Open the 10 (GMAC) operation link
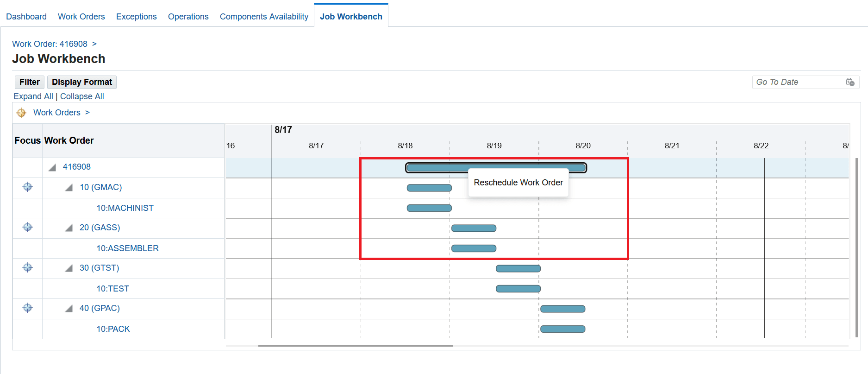Screen dimensions: 868x374 point(101,187)
